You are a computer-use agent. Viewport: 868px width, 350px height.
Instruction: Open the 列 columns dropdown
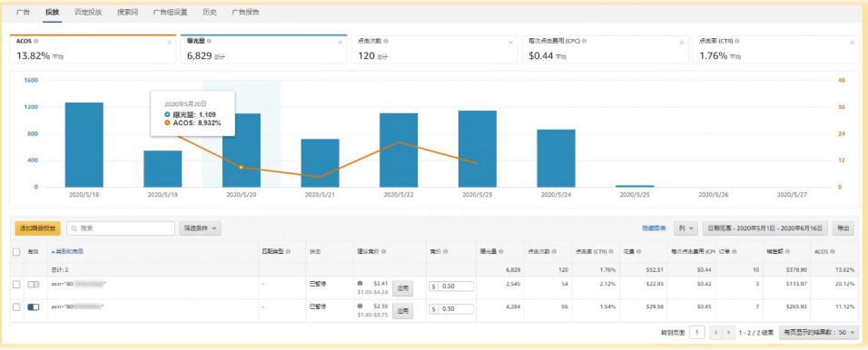[686, 228]
